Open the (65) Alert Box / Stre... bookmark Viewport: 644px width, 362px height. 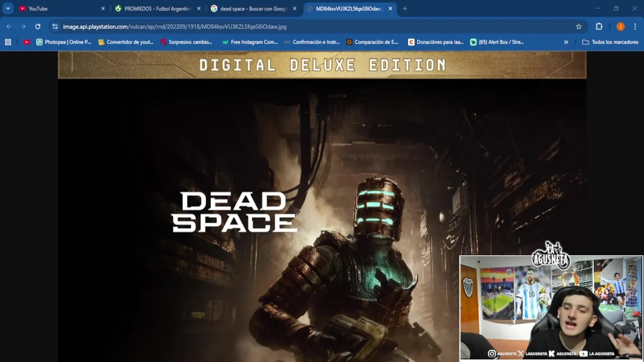click(x=498, y=42)
